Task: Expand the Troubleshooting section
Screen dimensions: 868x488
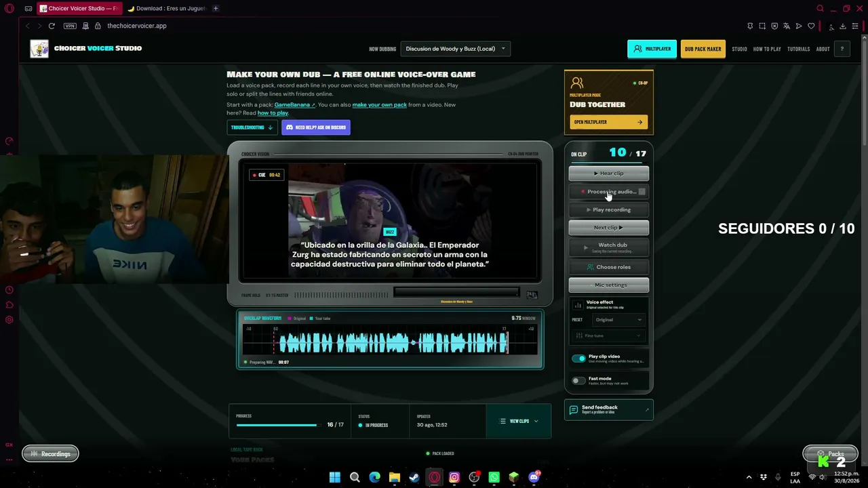Action: [x=252, y=127]
